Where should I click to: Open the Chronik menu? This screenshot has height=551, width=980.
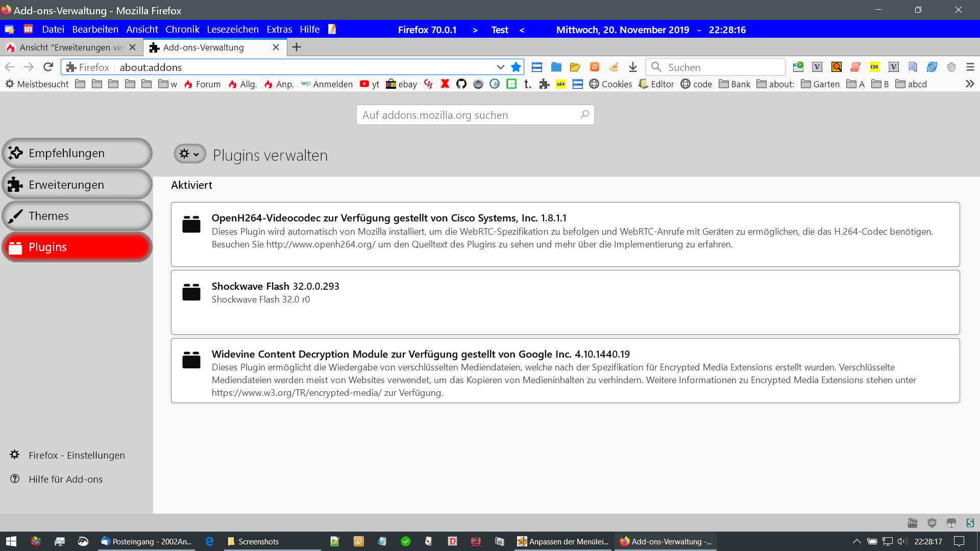click(x=182, y=30)
